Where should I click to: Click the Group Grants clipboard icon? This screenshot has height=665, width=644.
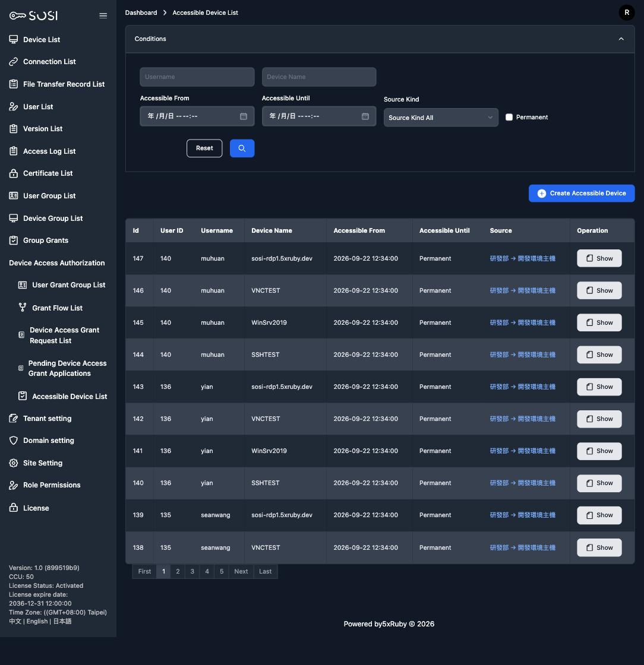pos(14,240)
